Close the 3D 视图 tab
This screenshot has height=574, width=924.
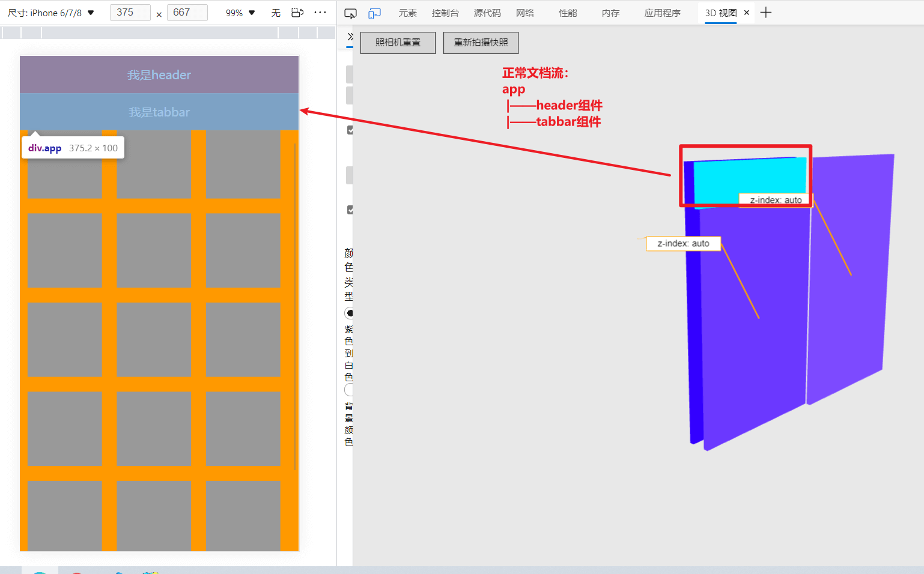click(x=747, y=13)
